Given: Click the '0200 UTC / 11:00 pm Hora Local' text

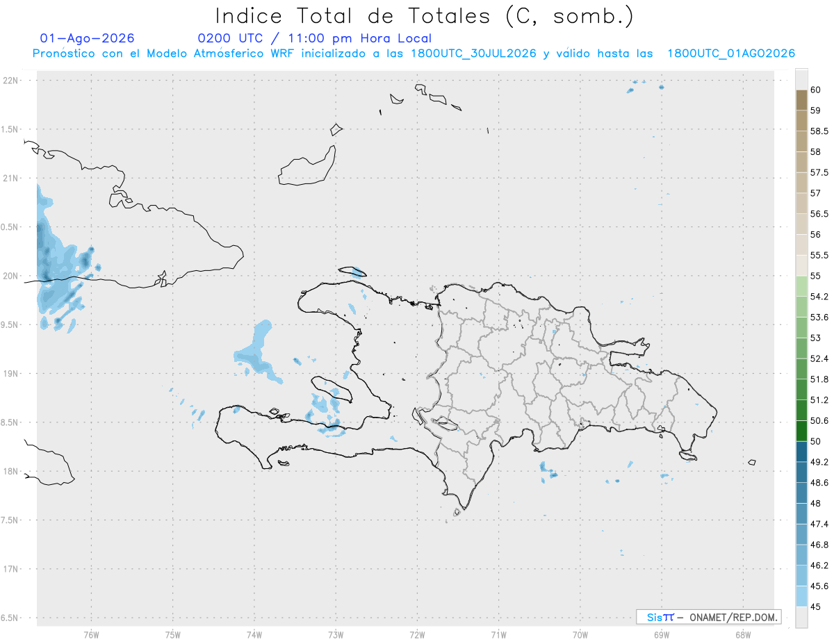Looking at the screenshot, I should 315,38.
